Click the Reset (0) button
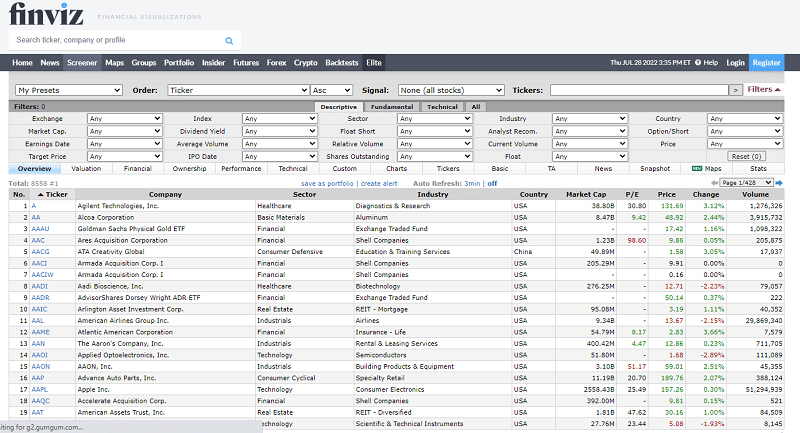Screen dimensions: 800x433 click(746, 157)
